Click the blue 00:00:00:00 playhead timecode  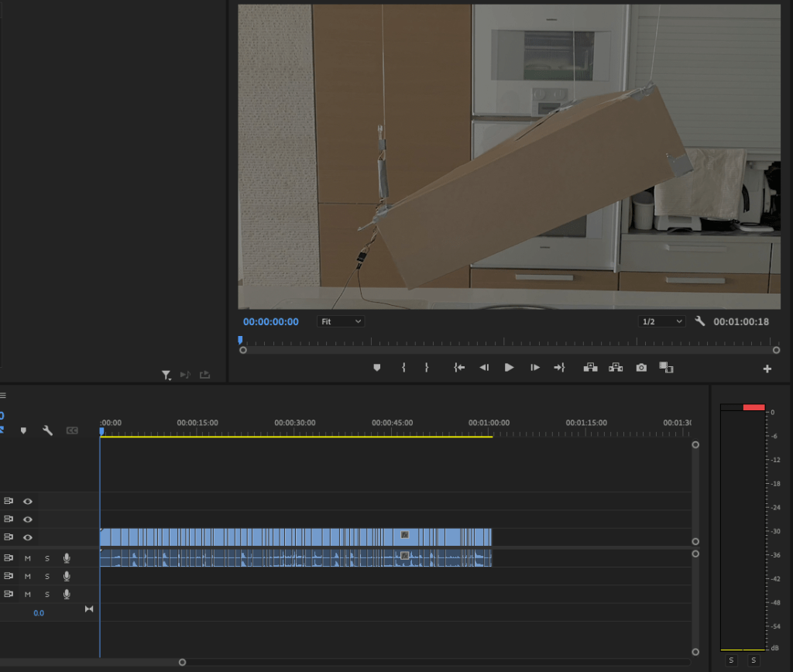coord(270,321)
